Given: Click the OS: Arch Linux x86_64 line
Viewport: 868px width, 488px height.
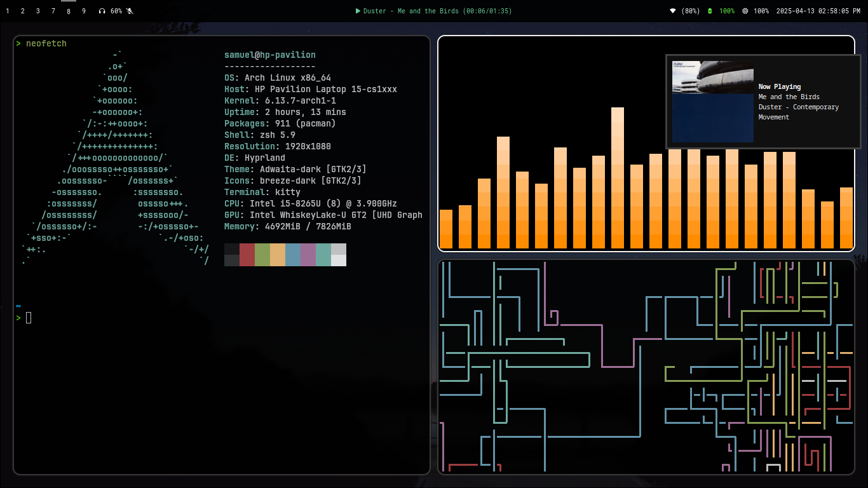Looking at the screenshot, I should pos(278,78).
